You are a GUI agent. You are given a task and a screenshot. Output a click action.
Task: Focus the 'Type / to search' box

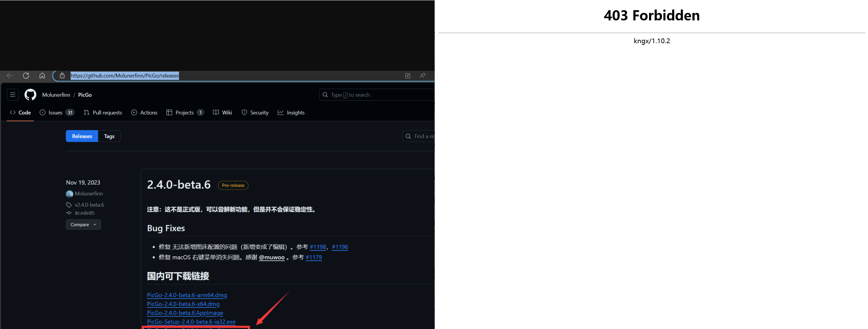tap(377, 95)
